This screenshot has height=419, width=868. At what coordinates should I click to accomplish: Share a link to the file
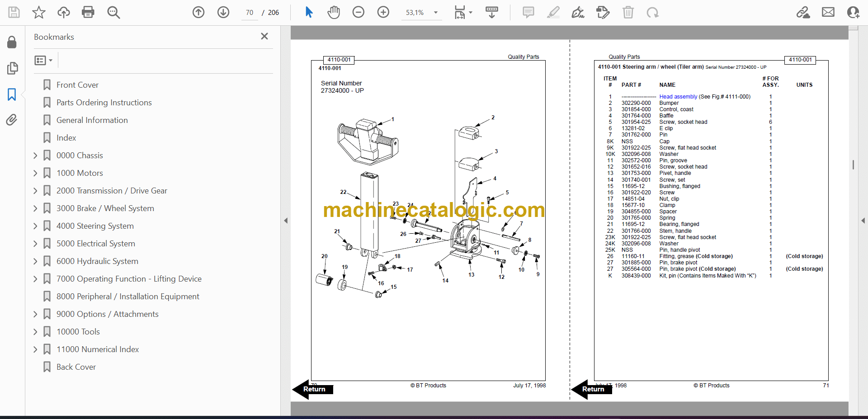[x=803, y=12]
